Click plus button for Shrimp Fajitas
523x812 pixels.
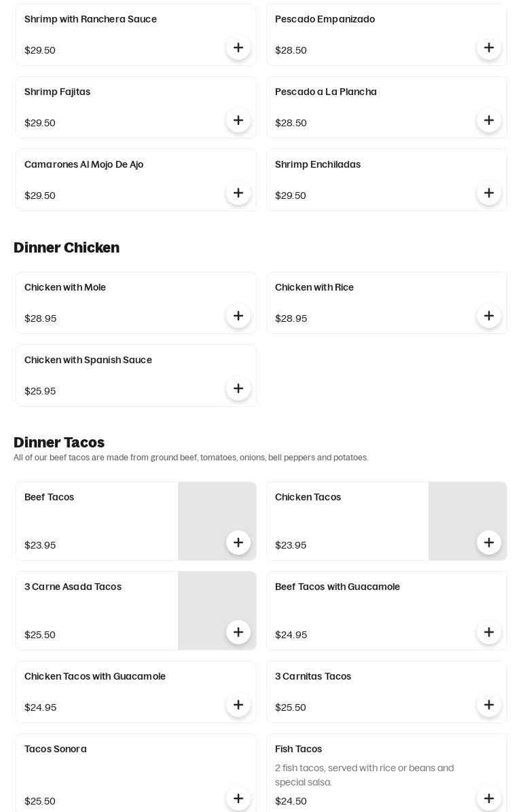238,120
